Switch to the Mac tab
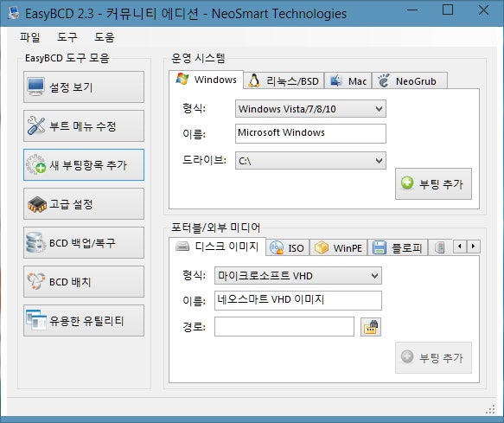The image size is (504, 423). 348,80
